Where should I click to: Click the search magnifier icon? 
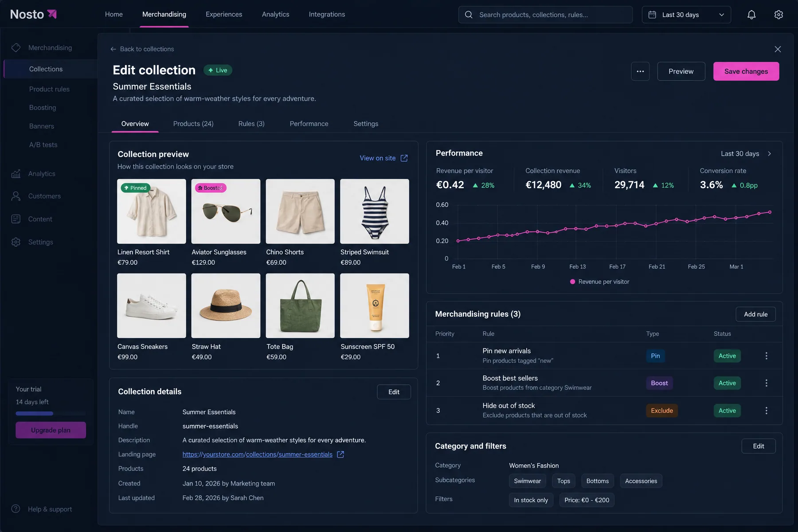point(469,15)
